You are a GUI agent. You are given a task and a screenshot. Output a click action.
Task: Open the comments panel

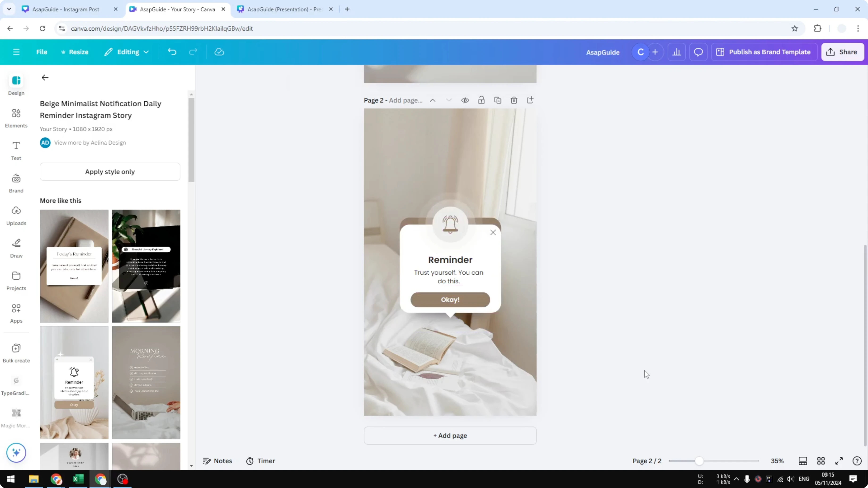point(698,52)
